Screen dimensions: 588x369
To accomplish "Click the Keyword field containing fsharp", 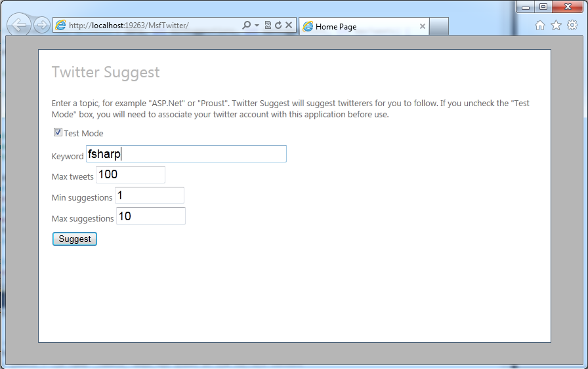I will (186, 154).
